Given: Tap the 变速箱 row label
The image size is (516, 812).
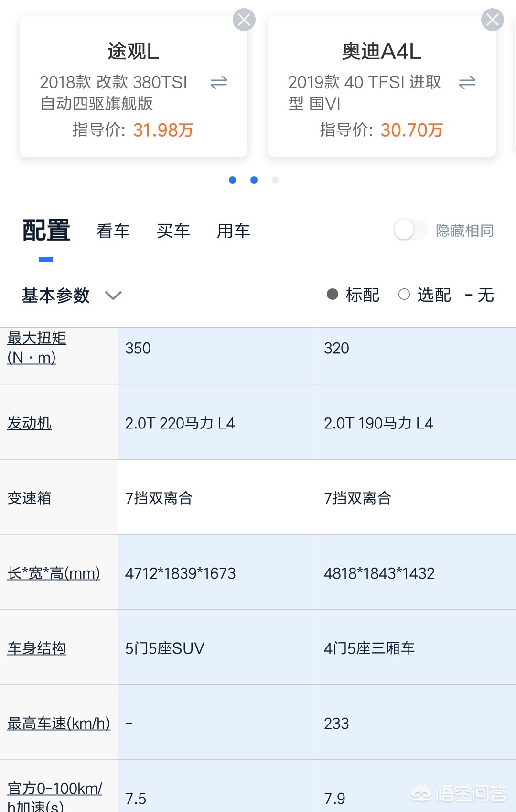Looking at the screenshot, I should coord(30,498).
